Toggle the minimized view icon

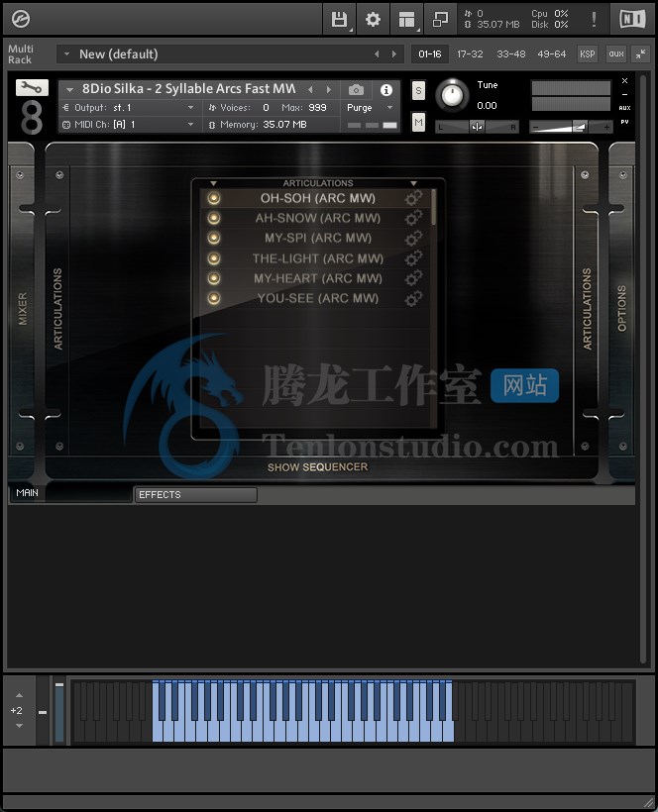pos(440,20)
